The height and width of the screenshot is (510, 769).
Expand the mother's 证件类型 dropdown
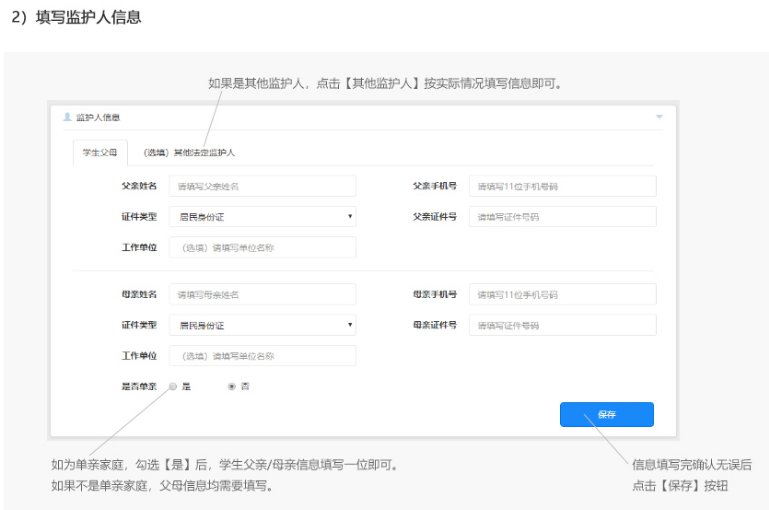[x=262, y=325]
